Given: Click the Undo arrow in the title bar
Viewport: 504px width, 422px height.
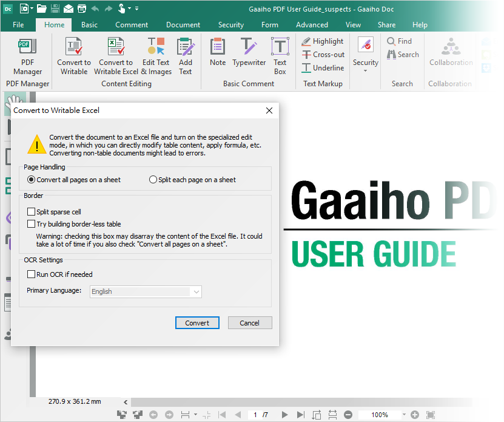Looking at the screenshot, I should tap(95, 9).
